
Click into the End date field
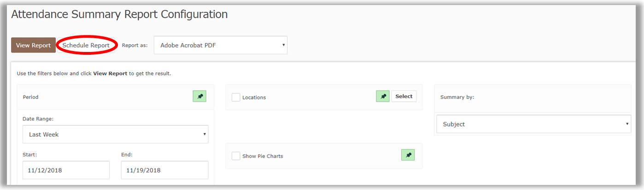coord(164,170)
